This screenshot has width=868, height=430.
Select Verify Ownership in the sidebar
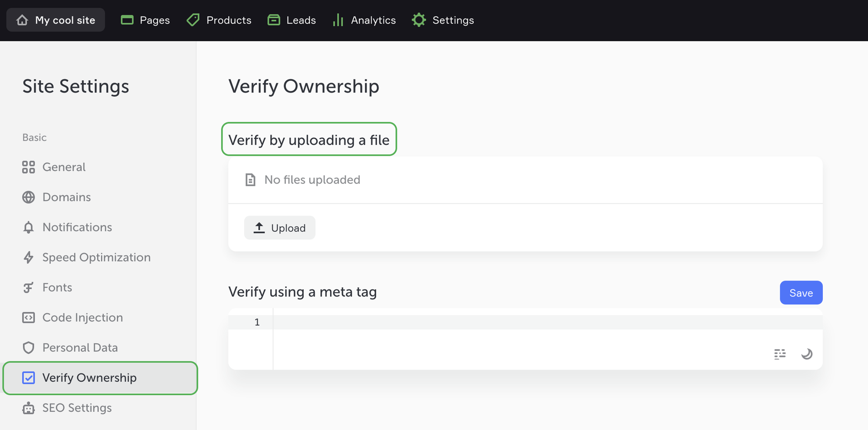tap(89, 378)
